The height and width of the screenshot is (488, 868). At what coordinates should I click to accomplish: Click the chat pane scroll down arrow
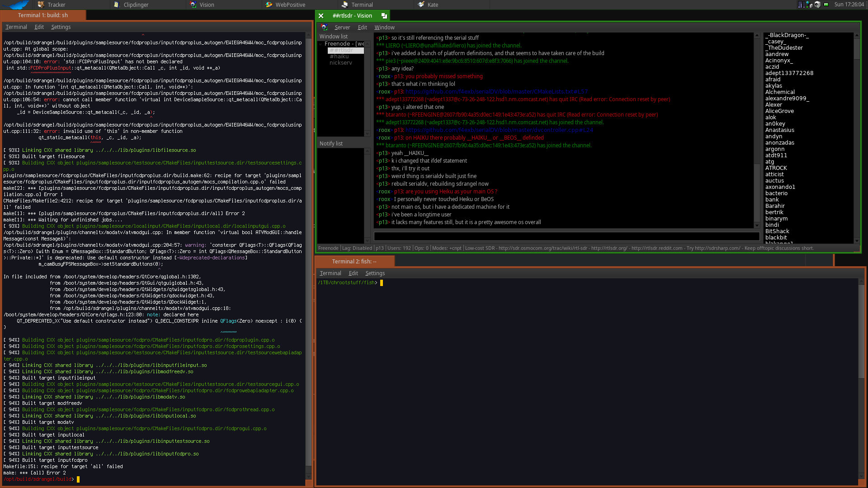(x=757, y=225)
